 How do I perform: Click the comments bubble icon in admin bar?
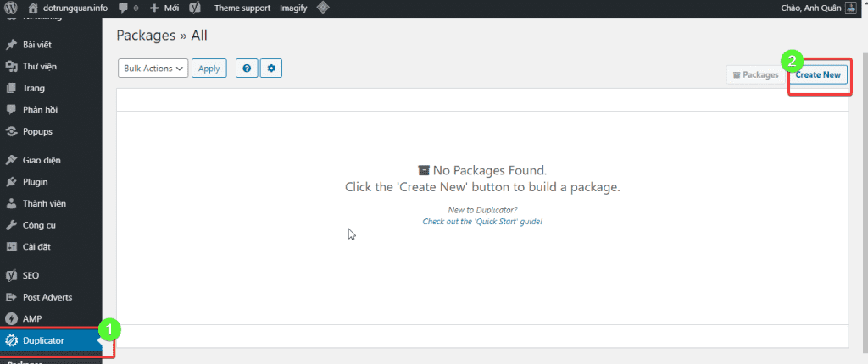(122, 8)
